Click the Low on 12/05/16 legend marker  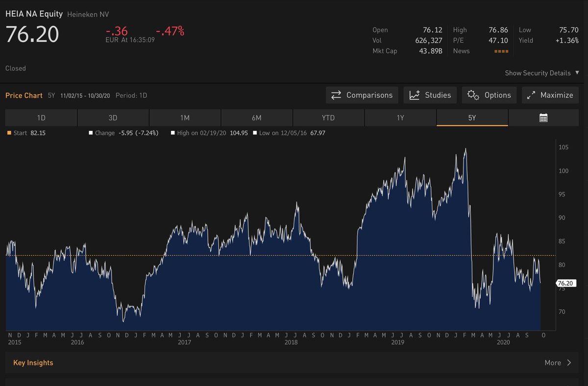coord(255,133)
